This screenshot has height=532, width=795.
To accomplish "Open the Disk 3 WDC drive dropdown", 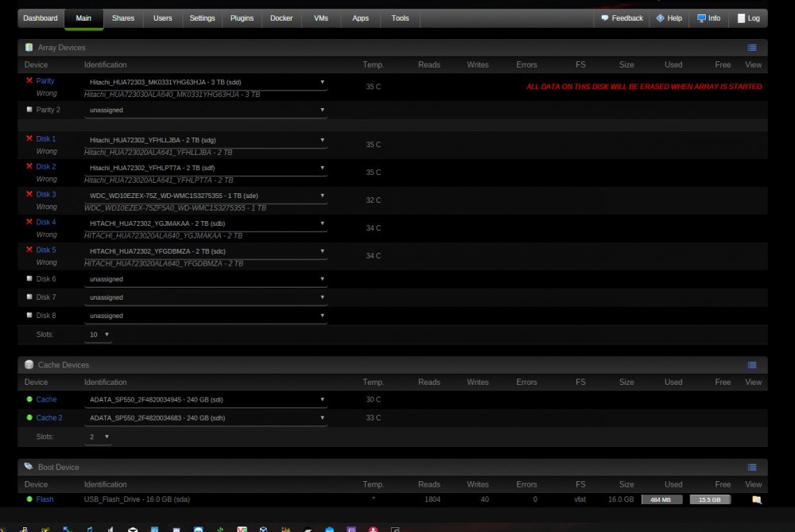I will coord(206,196).
